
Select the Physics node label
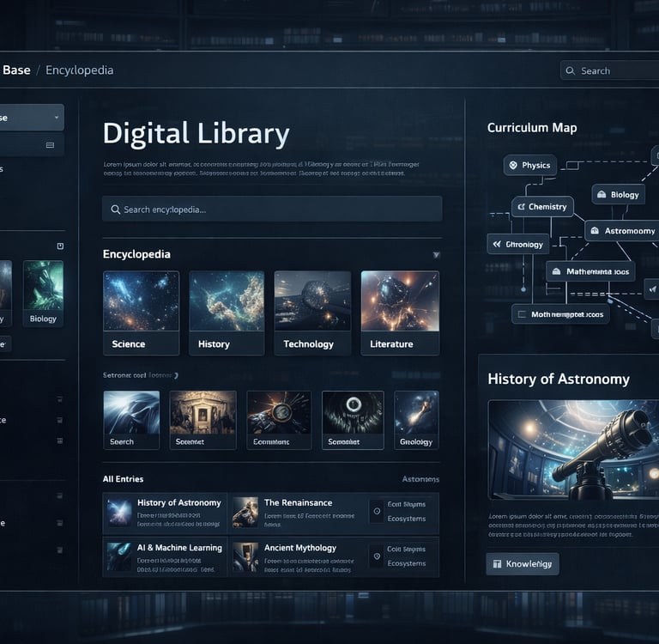coord(535,166)
